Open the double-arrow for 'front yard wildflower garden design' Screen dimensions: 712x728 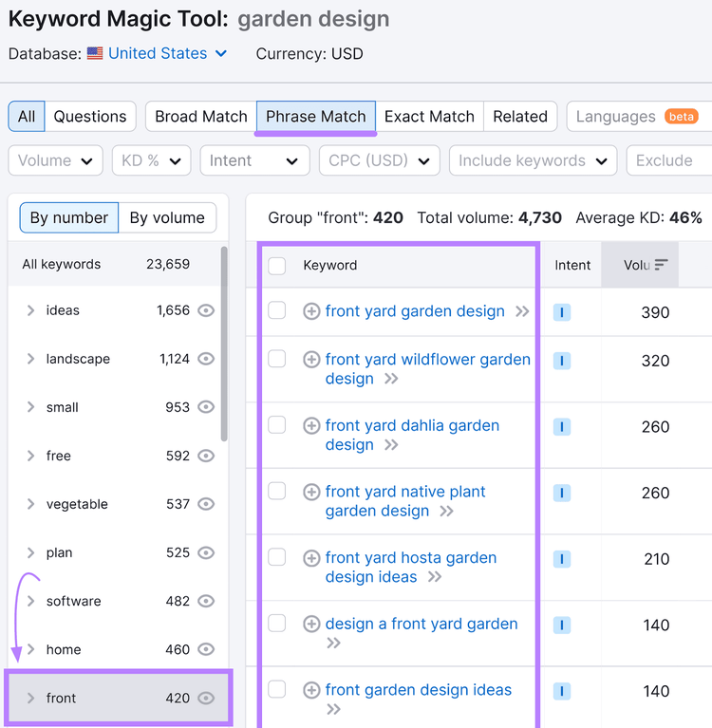(x=391, y=379)
